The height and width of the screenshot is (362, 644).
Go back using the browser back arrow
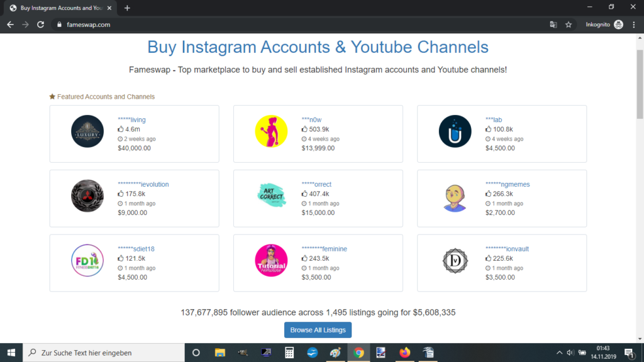click(10, 25)
